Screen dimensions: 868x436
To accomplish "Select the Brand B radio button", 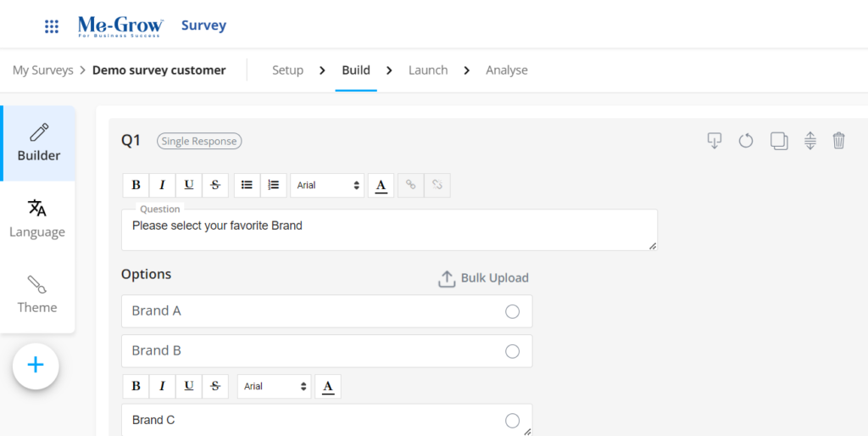I will (512, 351).
